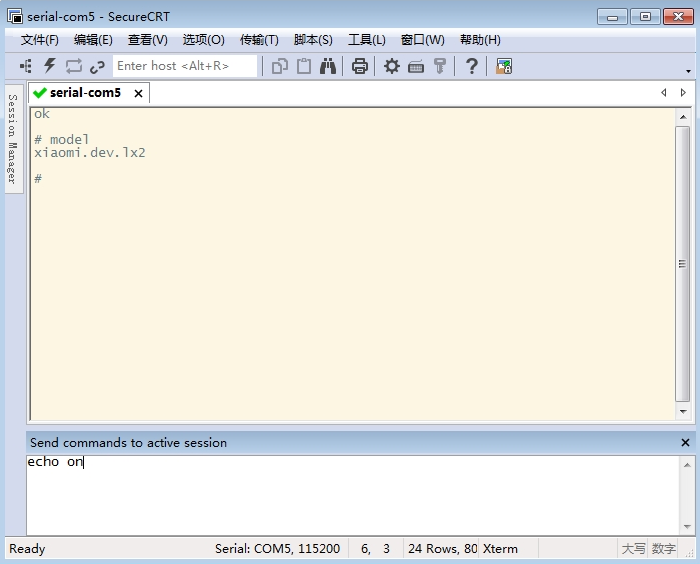Launch SecureFX from the toolbar icon

coord(504,67)
